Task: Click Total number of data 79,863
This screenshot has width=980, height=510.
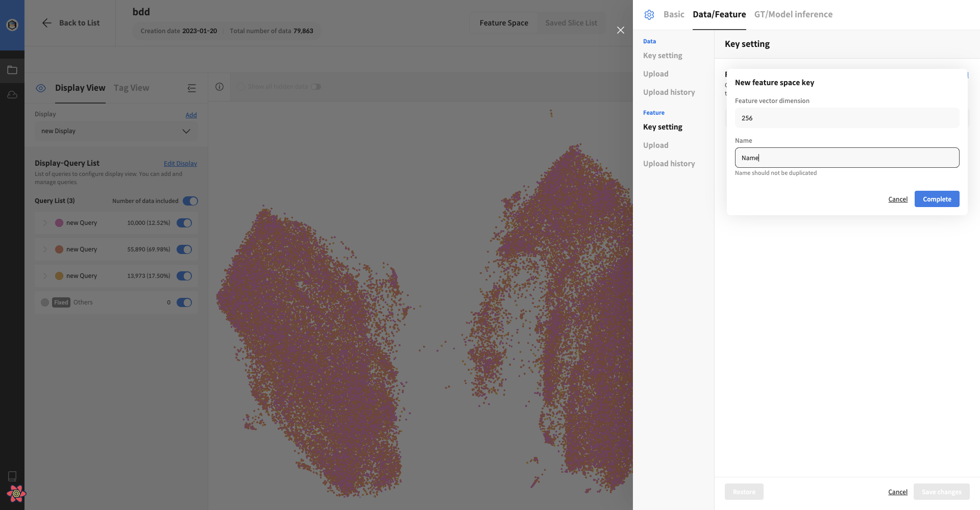Action: tap(272, 31)
